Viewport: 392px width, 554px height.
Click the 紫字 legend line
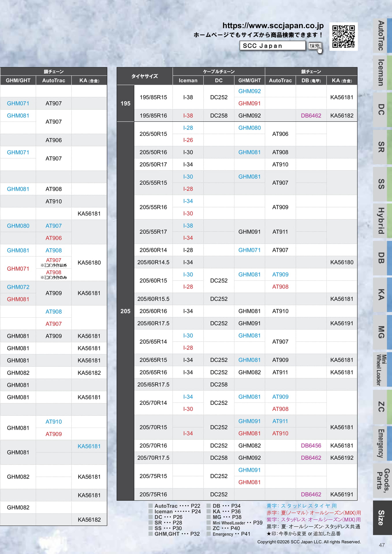[x=314, y=520]
